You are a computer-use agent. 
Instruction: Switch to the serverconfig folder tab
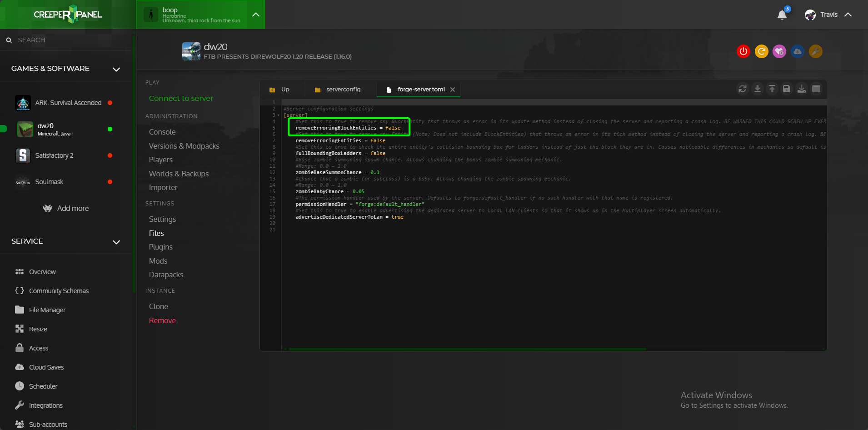[338, 90]
